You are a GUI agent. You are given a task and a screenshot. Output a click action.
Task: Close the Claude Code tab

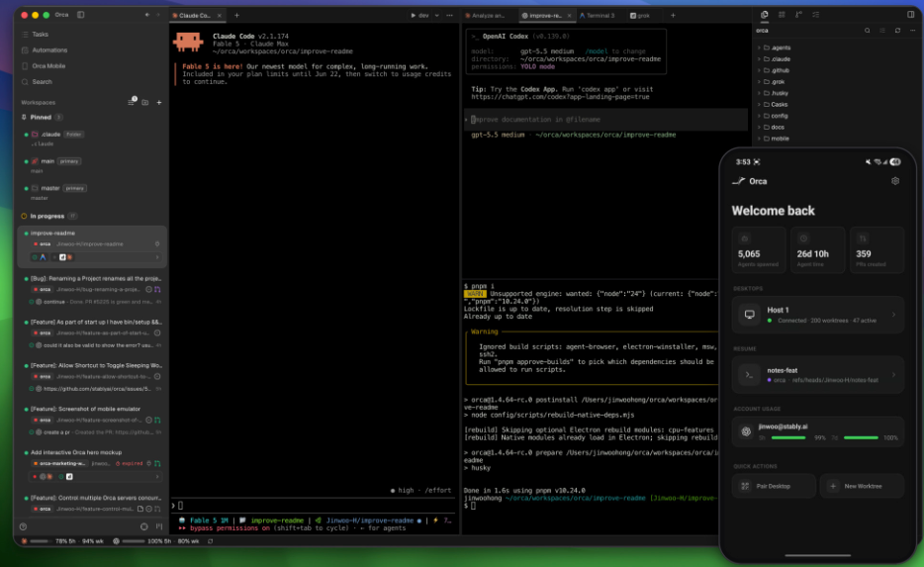tap(220, 15)
